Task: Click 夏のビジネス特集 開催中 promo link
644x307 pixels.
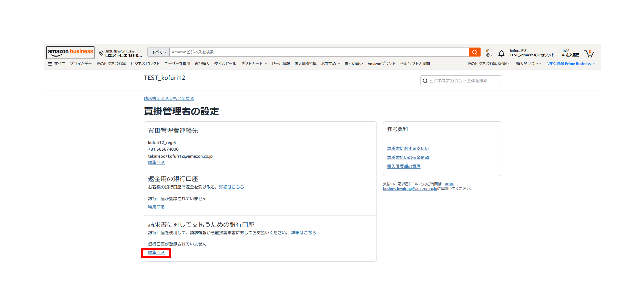Action: click(488, 64)
